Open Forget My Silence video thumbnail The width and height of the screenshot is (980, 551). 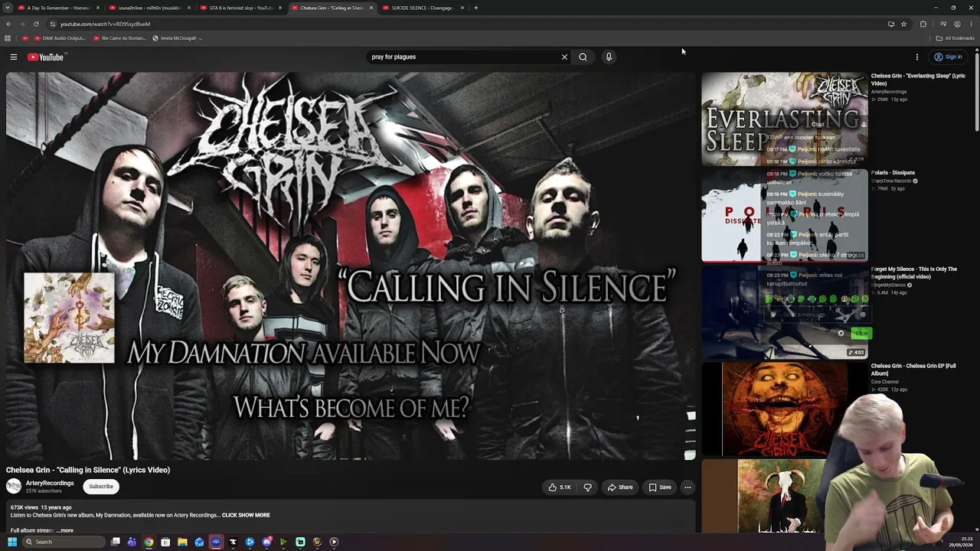click(785, 312)
